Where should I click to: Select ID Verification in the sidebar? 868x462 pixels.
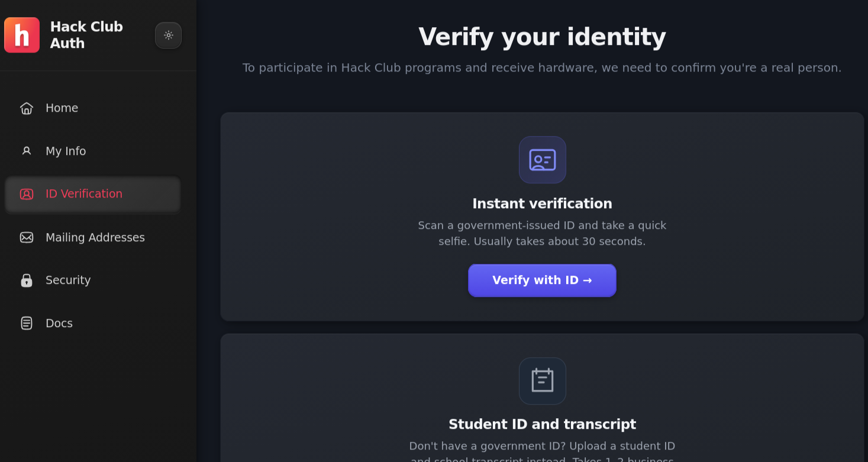[93, 194]
